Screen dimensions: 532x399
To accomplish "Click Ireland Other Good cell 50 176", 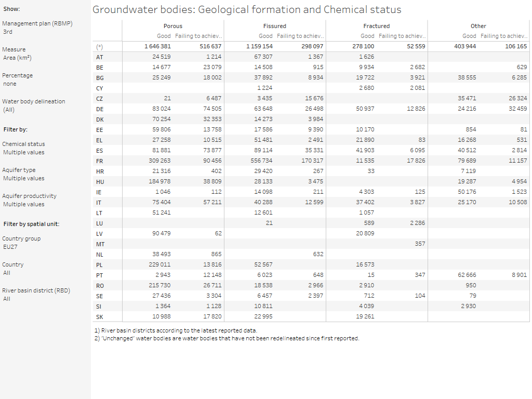I will [467, 192].
